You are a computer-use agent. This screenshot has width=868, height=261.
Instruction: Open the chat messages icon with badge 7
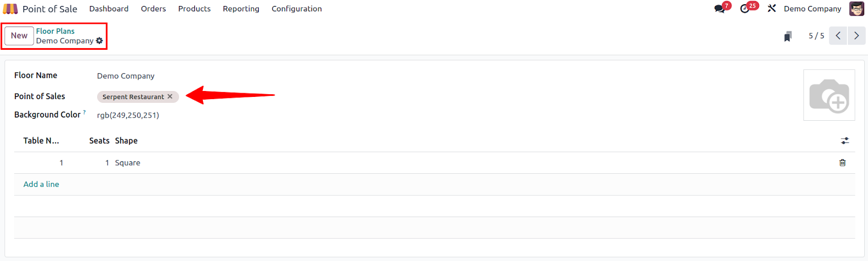pyautogui.click(x=720, y=9)
